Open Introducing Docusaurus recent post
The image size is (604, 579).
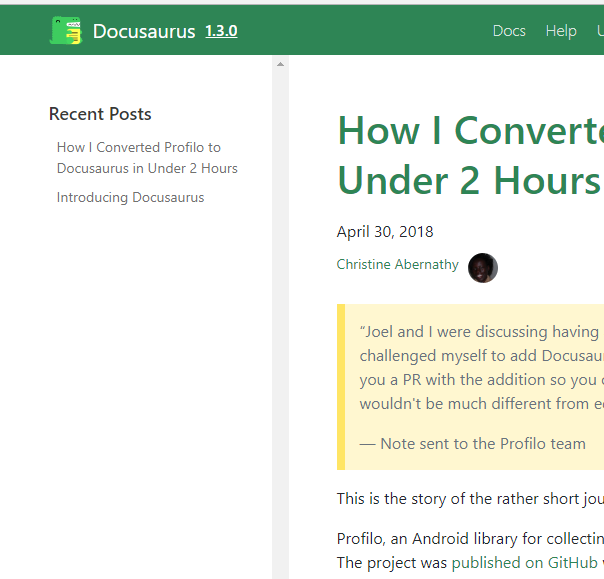pos(130,197)
